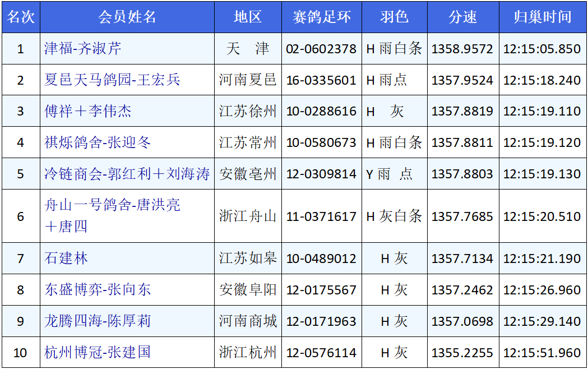Open the 夏邑天马鸽园-王宏兵 member link
This screenshot has width=588, height=383.
tap(112, 80)
